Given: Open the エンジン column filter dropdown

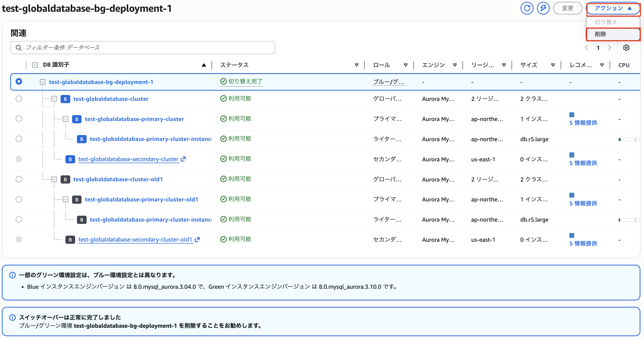Looking at the screenshot, I should coord(455,65).
